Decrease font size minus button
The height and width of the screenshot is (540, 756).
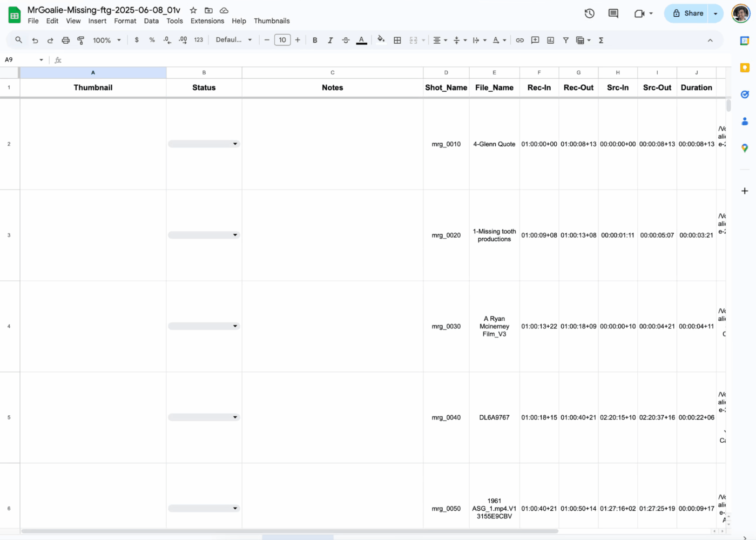(x=267, y=40)
